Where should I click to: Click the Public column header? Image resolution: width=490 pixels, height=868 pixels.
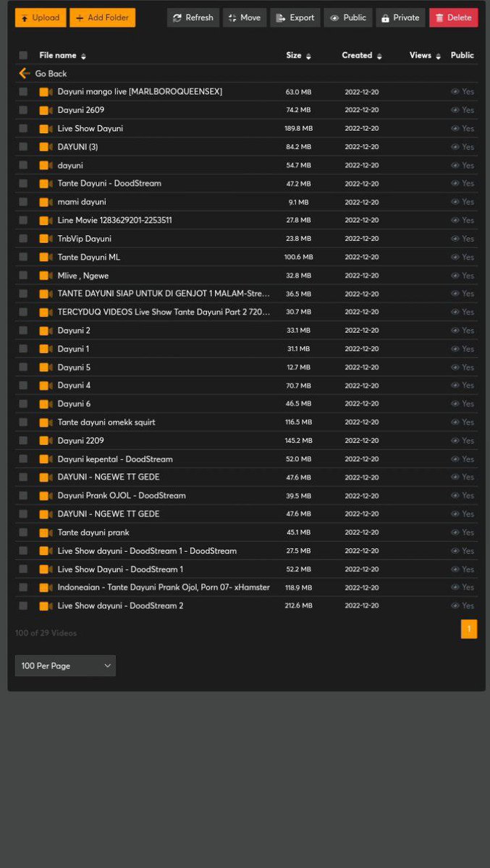[462, 55]
